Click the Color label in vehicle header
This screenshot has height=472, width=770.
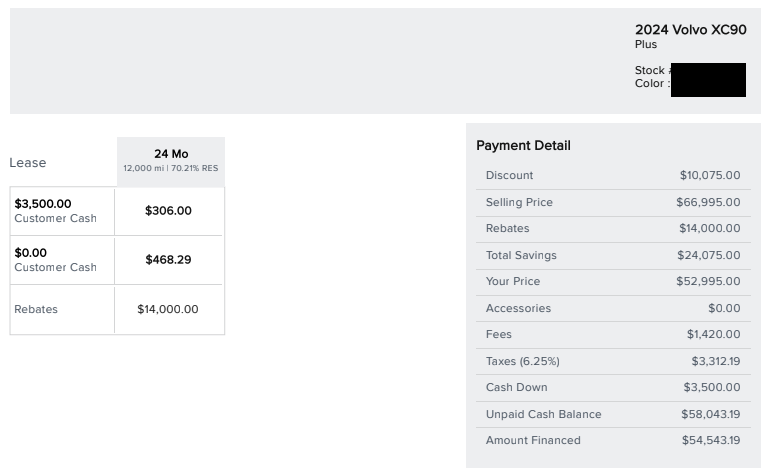pos(652,83)
